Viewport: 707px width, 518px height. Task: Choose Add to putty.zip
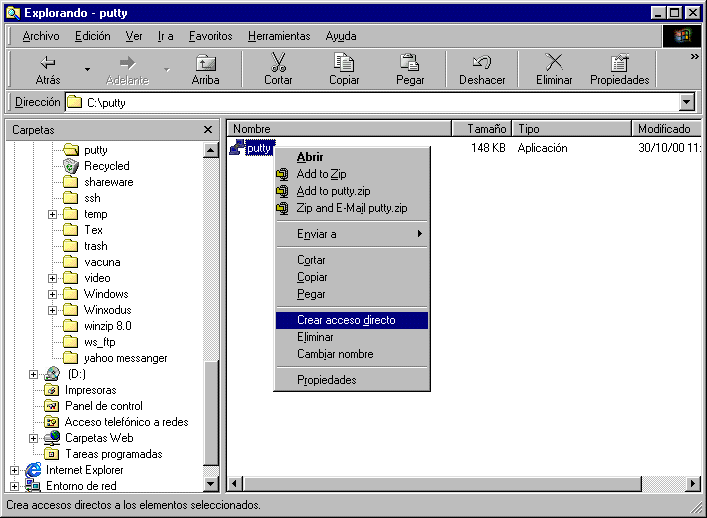click(352, 191)
